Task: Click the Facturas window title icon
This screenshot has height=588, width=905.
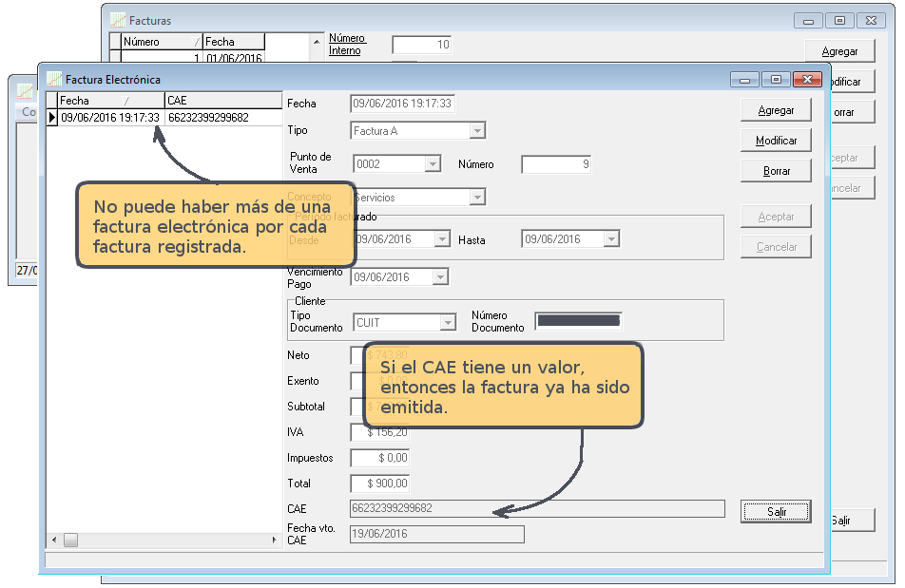Action: [x=118, y=20]
